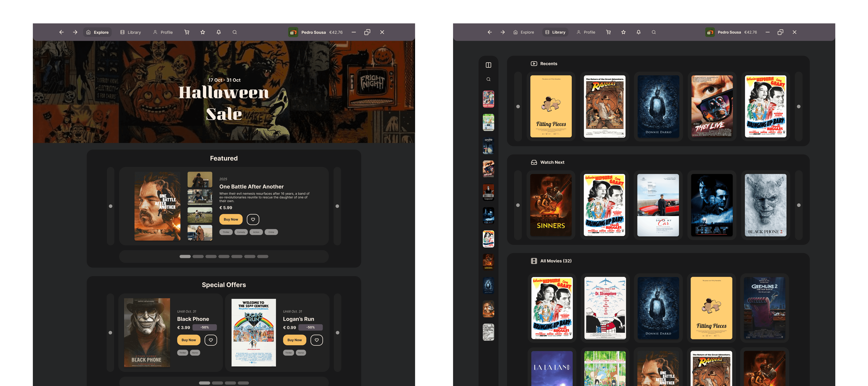Go back using Explore window's back arrow
868x386 pixels.
pos(61,32)
